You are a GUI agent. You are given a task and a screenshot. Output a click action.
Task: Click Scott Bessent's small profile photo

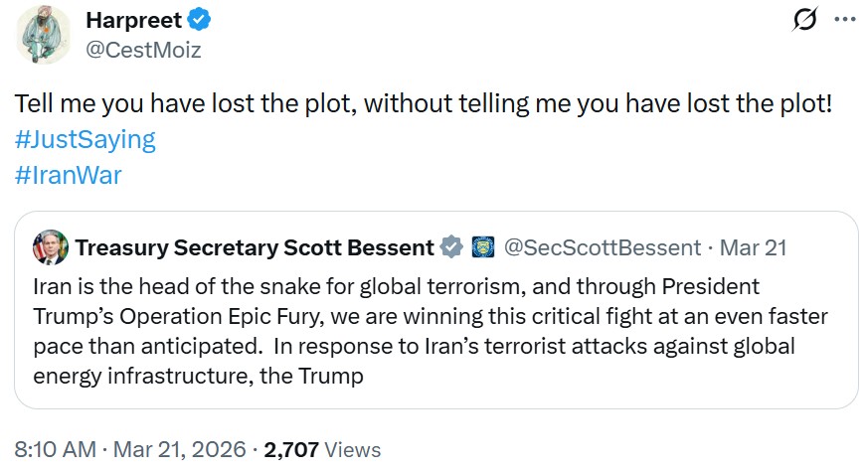click(49, 247)
